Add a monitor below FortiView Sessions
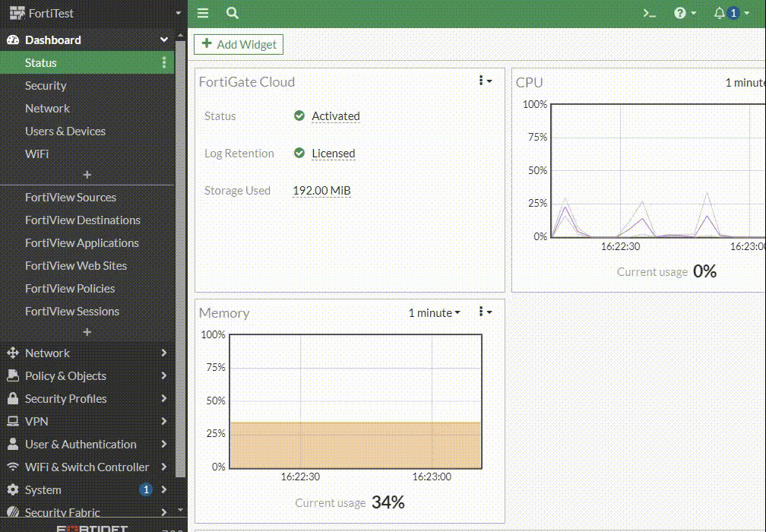This screenshot has width=766, height=532. coord(87,332)
